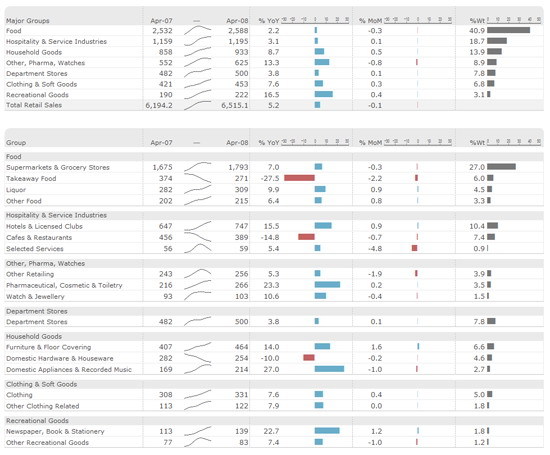
Task: Click the Food sparkline in Major Groups
Action: click(197, 31)
